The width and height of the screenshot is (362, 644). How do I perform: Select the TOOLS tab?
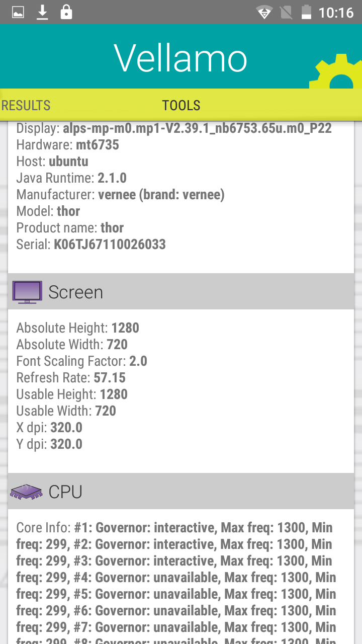point(181,105)
